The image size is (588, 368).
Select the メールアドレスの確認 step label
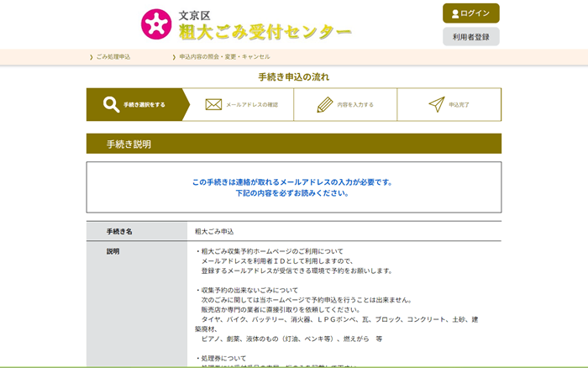tap(252, 105)
